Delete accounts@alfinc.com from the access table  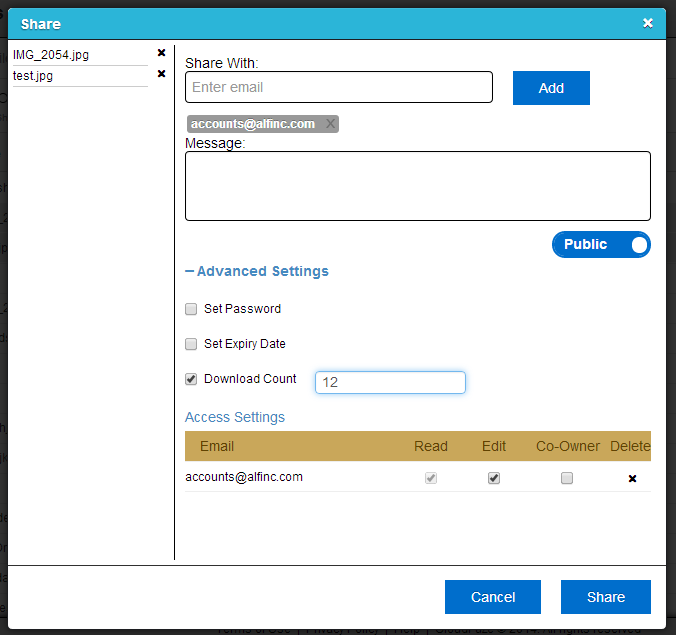[632, 479]
